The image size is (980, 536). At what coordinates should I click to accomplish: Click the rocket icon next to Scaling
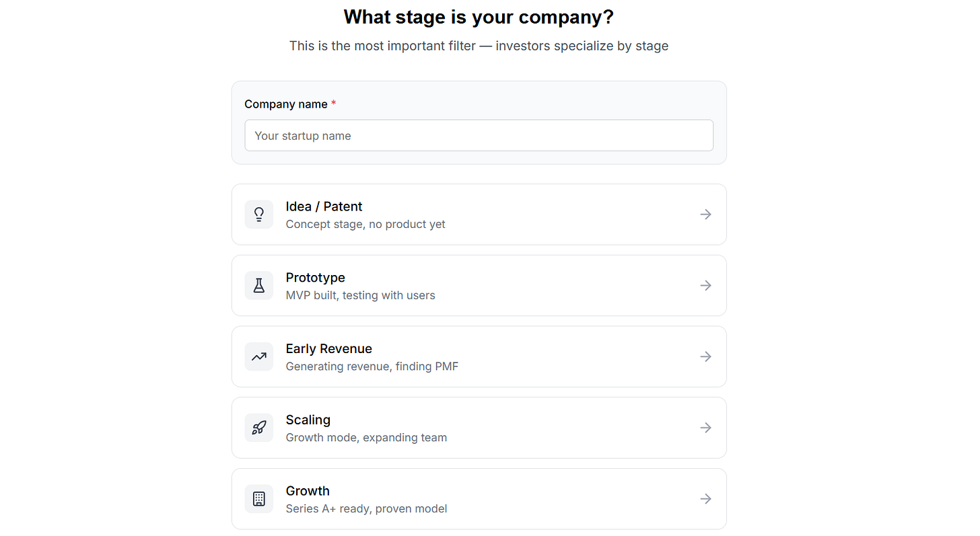(258, 428)
